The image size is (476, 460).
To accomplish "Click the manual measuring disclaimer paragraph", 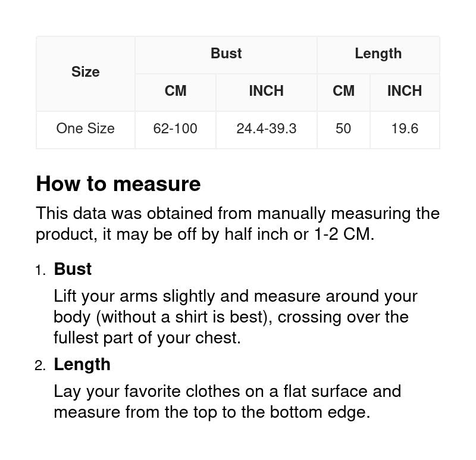I will (x=237, y=224).
